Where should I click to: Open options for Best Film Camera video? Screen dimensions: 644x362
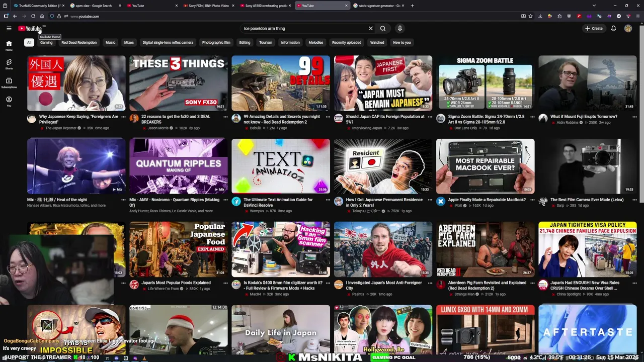click(634, 200)
